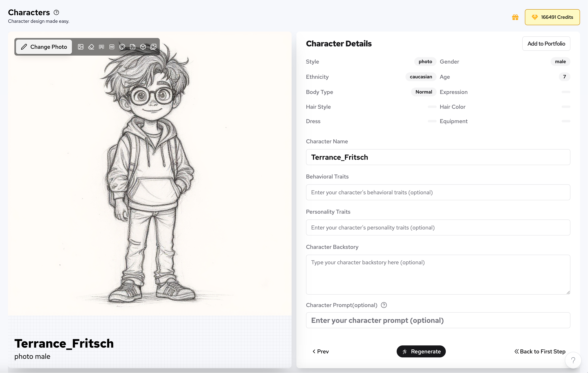Screen dimensions: 588x373
Task: Click Back to First Step link
Action: coord(540,351)
